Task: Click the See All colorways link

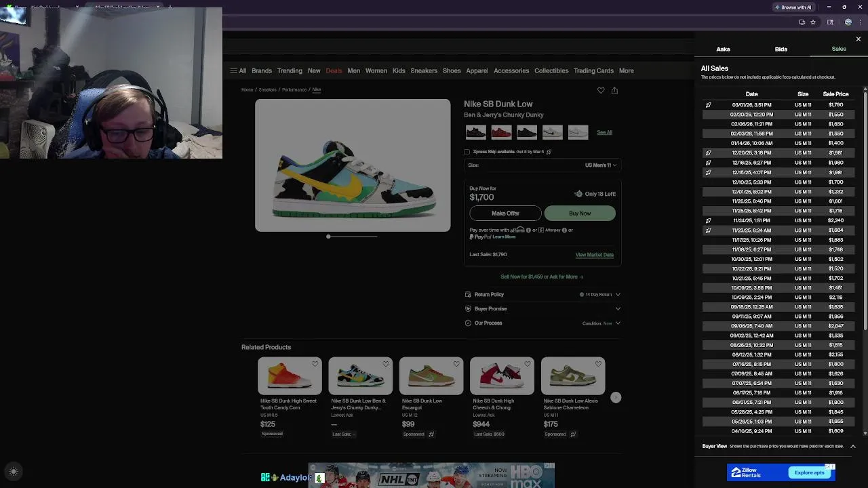Action: point(604,132)
